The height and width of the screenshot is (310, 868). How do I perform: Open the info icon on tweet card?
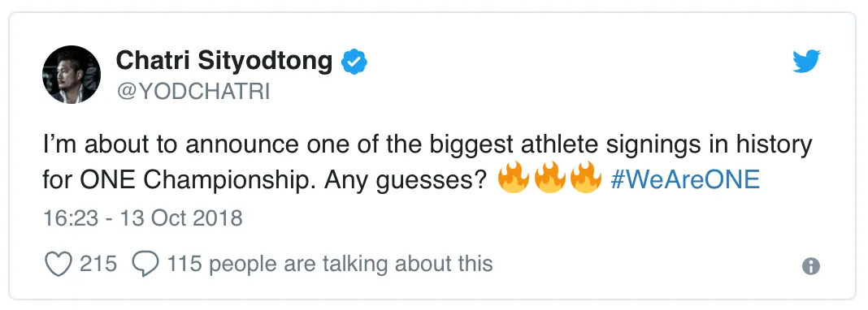(x=810, y=266)
